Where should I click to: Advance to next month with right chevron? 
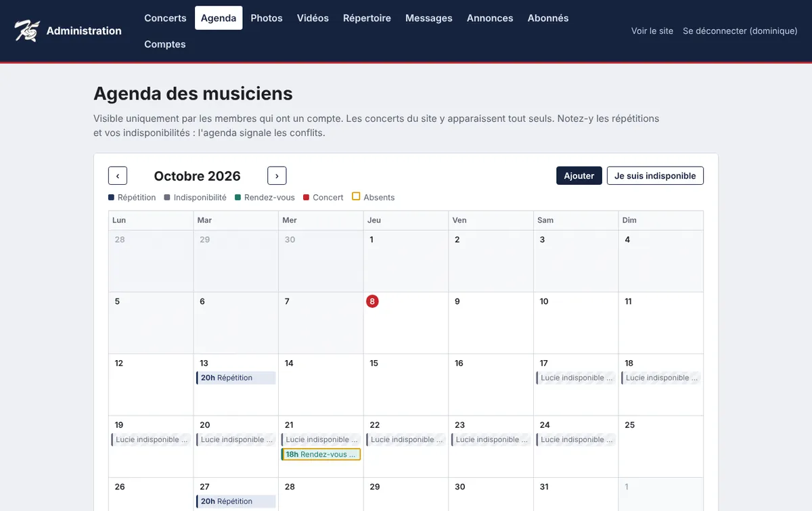coord(277,176)
